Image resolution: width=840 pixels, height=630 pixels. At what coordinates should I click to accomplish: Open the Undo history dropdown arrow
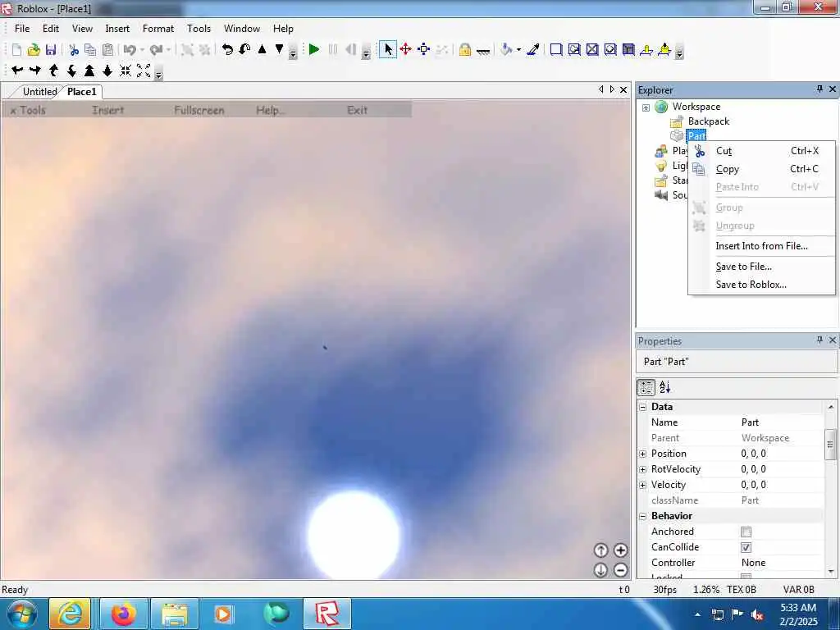[x=142, y=50]
